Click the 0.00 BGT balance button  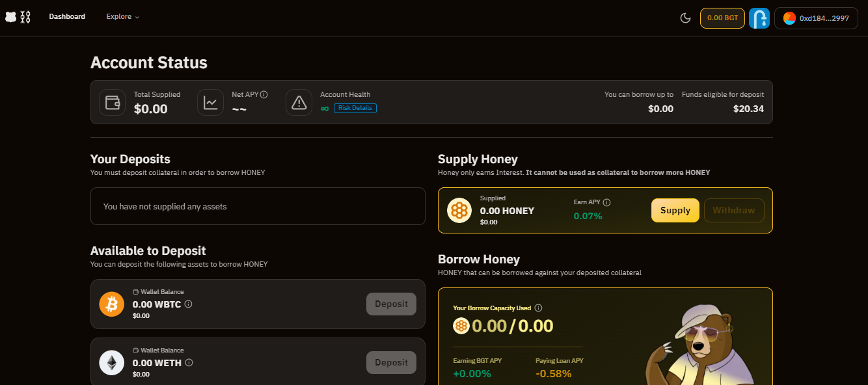coord(722,18)
